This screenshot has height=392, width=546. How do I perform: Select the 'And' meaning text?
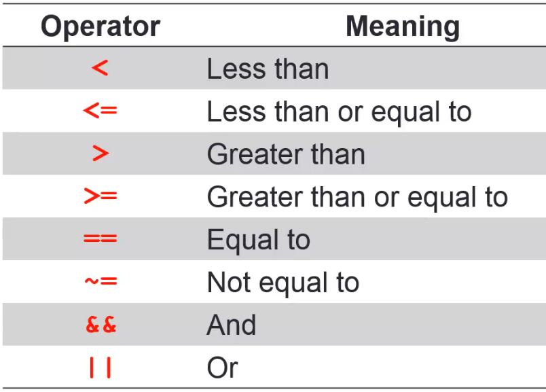click(x=232, y=325)
